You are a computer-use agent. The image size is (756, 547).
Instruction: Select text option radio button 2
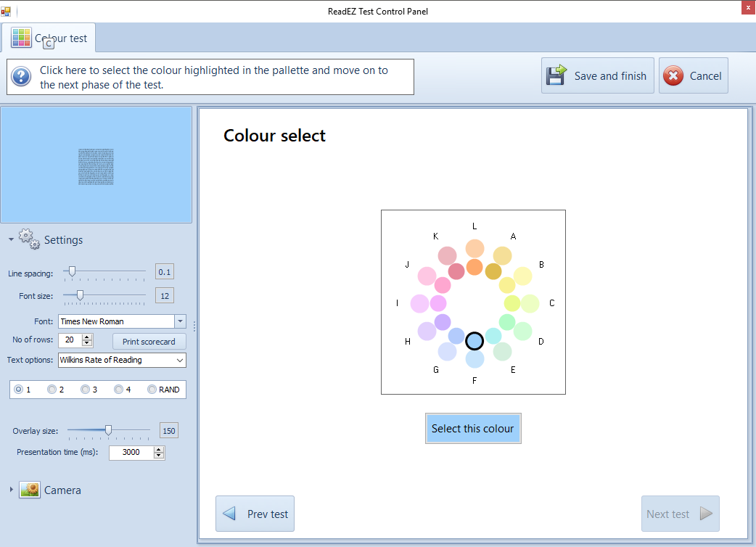click(52, 390)
